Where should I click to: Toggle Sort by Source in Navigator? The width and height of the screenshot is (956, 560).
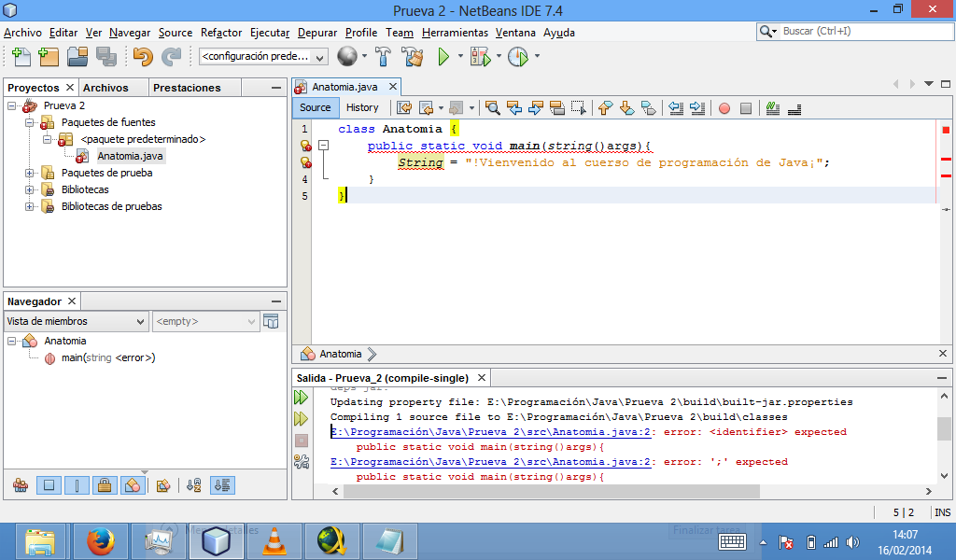(x=222, y=485)
